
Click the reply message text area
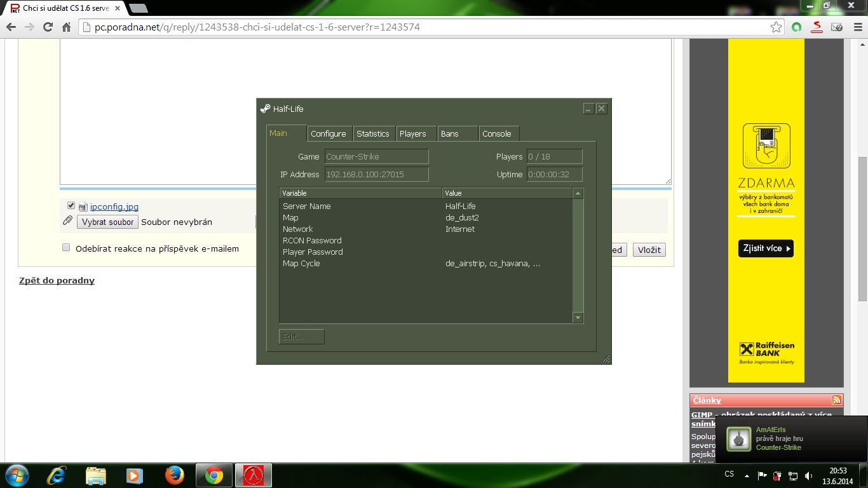[x=365, y=112]
